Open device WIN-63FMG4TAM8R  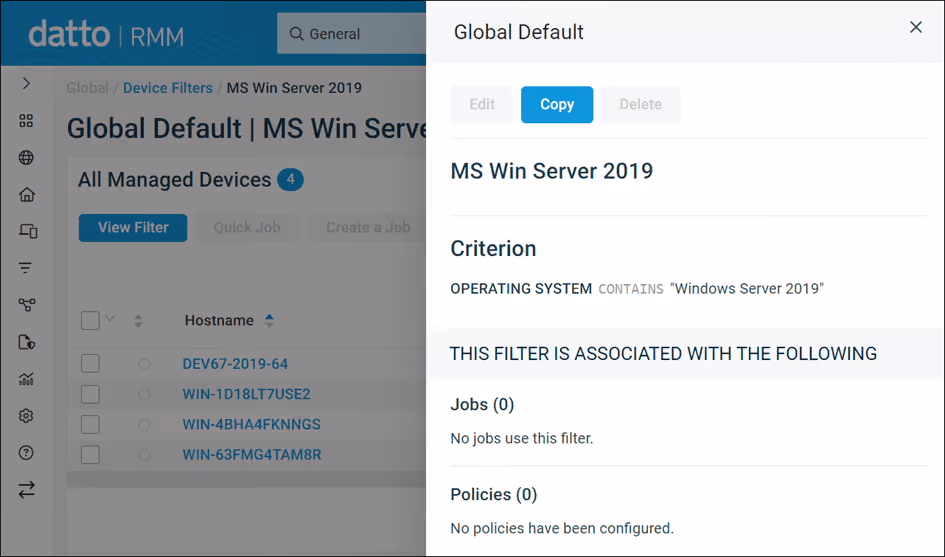pos(252,455)
